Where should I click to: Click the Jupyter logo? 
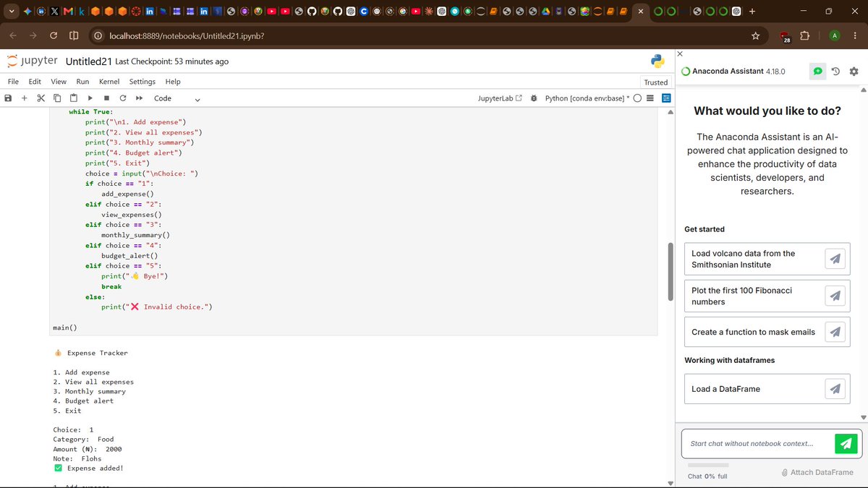point(32,61)
